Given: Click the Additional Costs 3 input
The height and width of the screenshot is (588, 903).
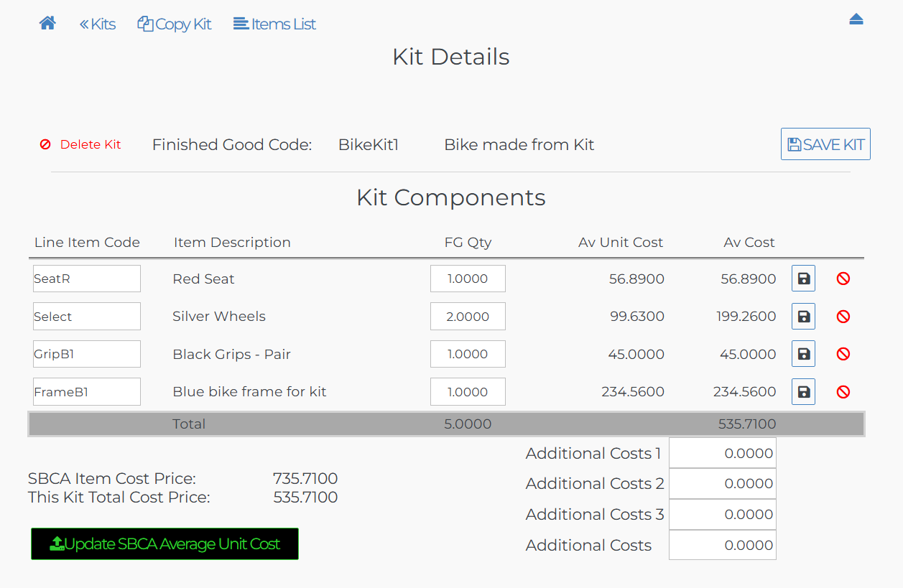Looking at the screenshot, I should point(722,514).
